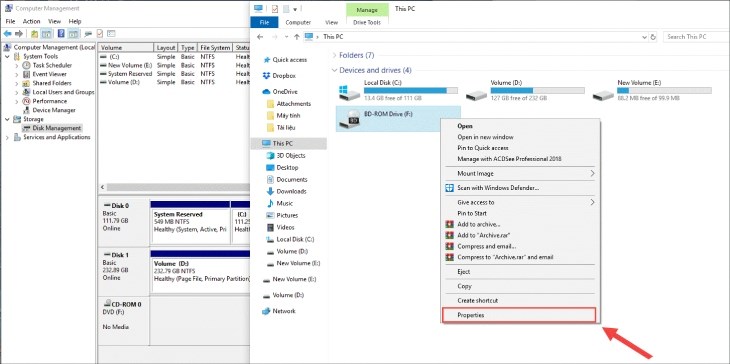
Task: Click Performance icon in tree
Action: click(x=26, y=101)
